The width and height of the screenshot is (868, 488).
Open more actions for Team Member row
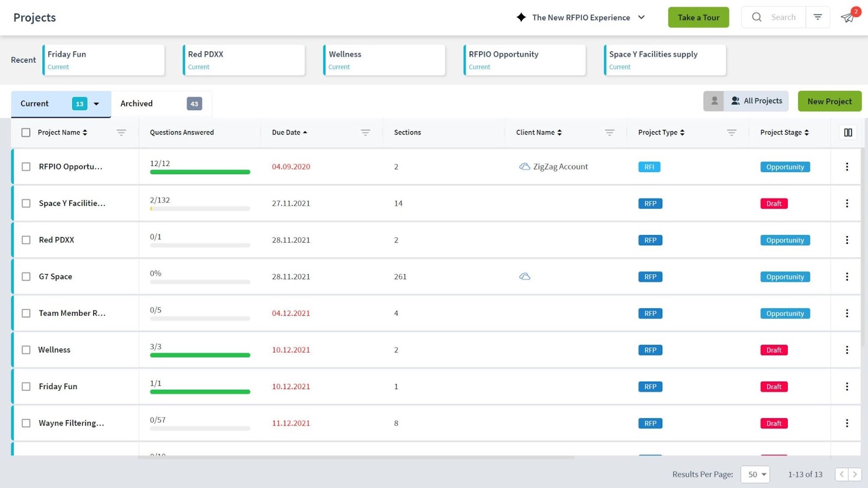847,313
